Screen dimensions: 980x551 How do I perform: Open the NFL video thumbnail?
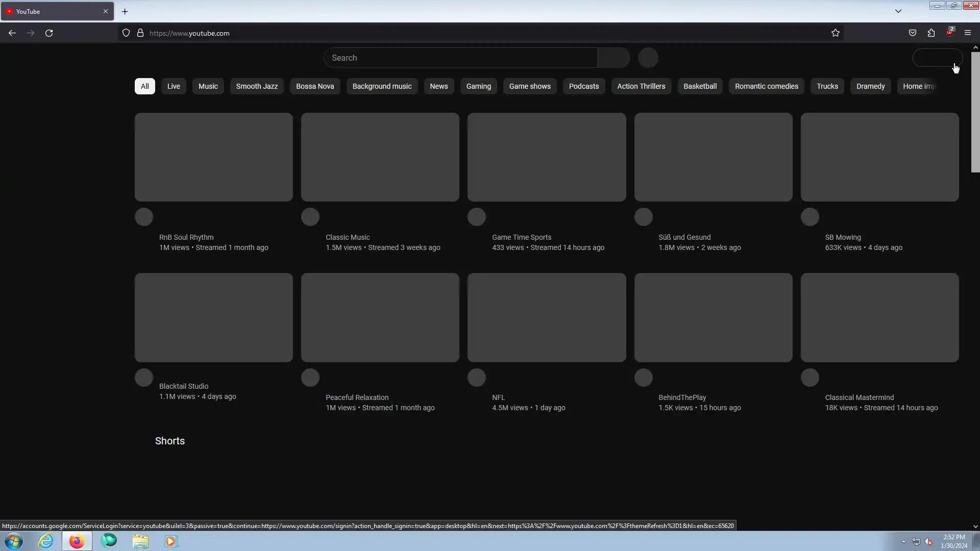(547, 317)
